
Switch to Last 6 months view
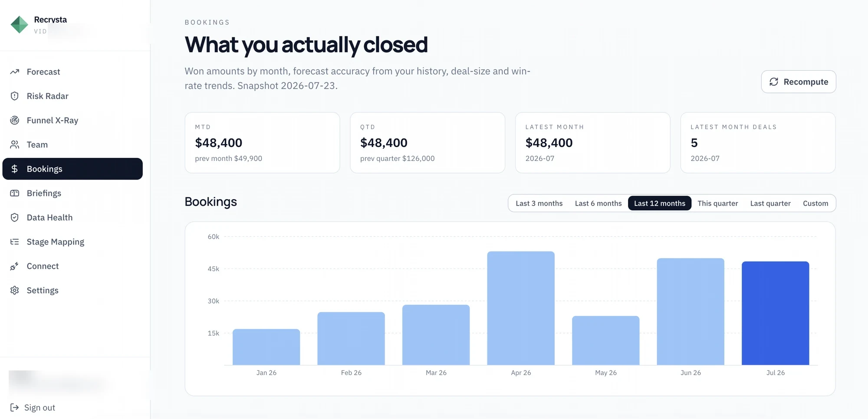point(598,203)
